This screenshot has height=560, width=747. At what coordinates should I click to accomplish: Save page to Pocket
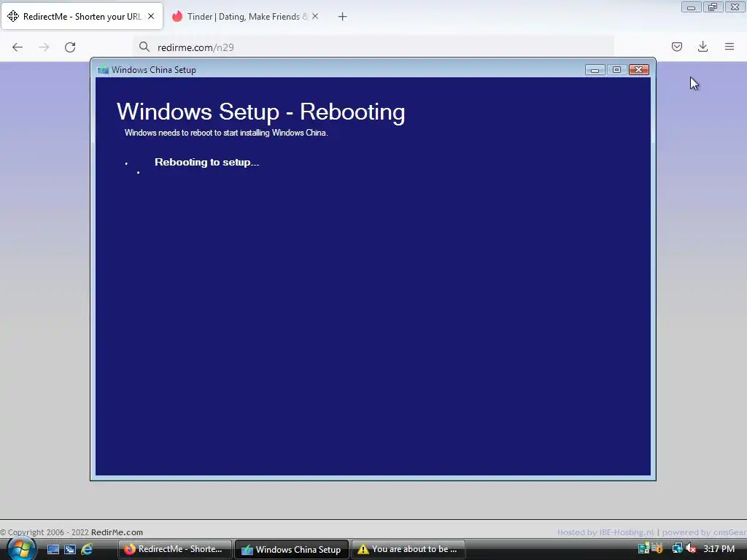677,47
